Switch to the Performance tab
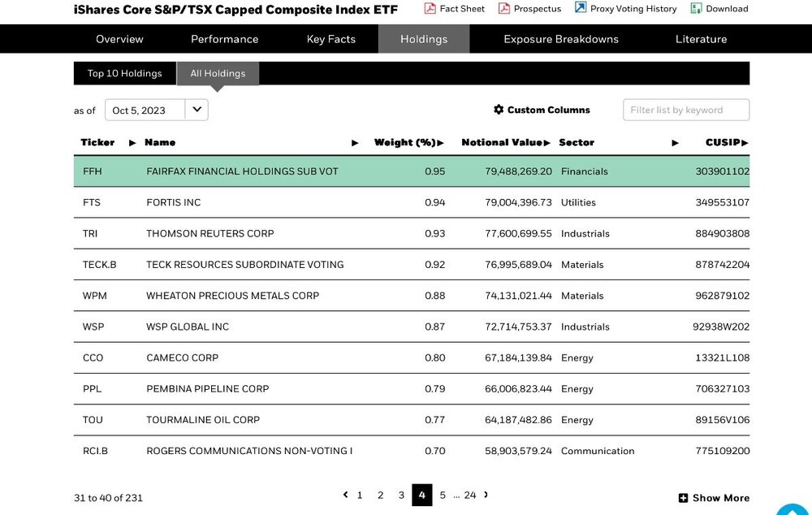 pyautogui.click(x=224, y=39)
